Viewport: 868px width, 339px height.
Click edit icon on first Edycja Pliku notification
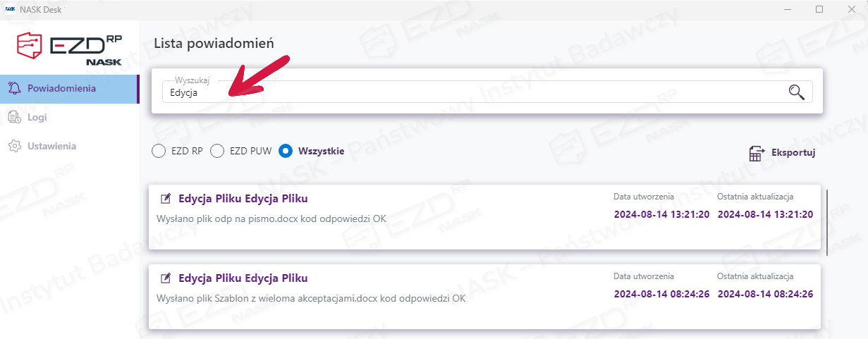(166, 199)
